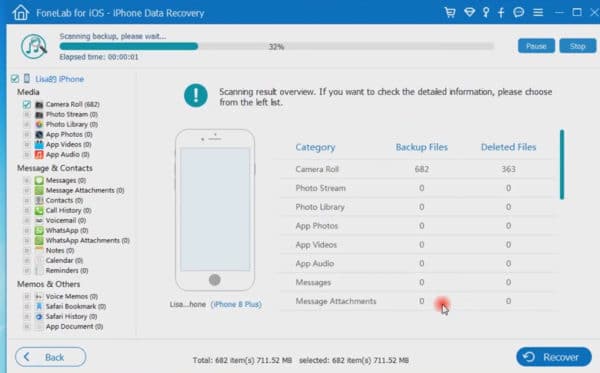Click the App Audio category icon
This screenshot has width=600, height=373.
point(39,155)
